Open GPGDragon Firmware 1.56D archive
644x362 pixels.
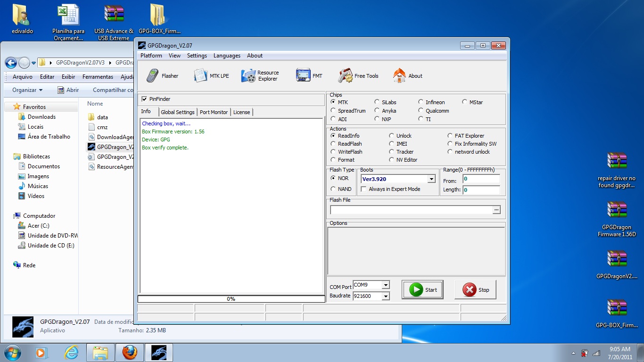[x=617, y=219]
